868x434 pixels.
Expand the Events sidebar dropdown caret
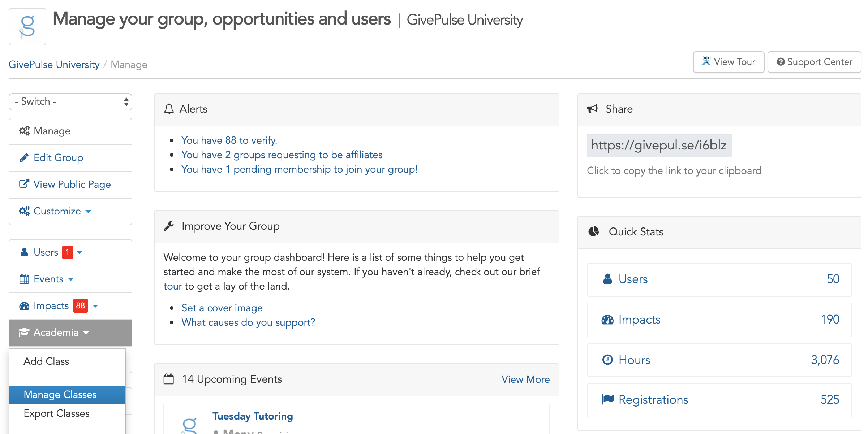71,279
